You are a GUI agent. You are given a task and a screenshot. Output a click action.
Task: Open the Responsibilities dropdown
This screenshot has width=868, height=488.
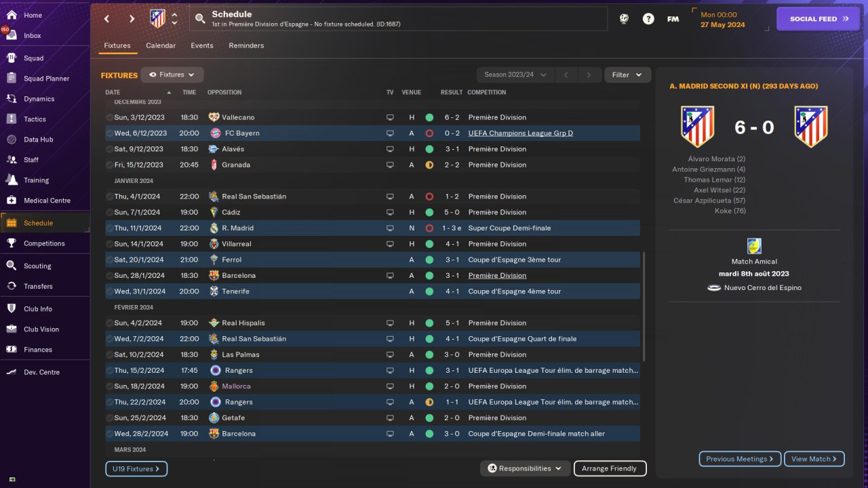coord(524,468)
